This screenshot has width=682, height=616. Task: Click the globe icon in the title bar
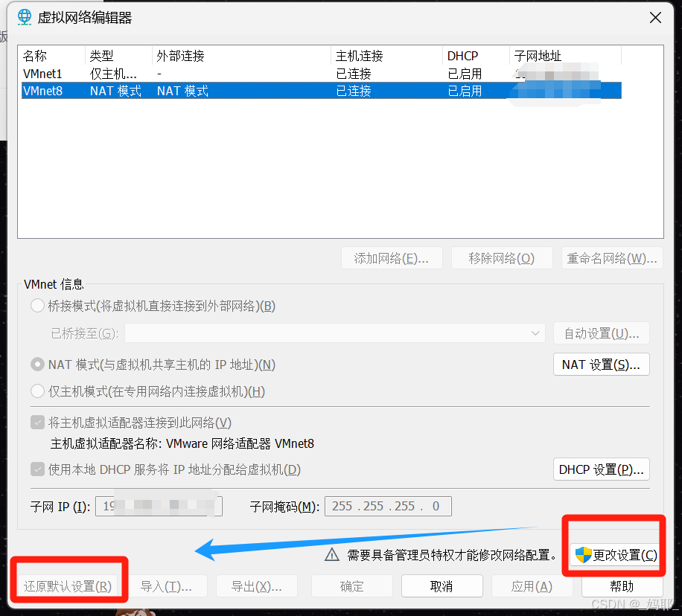(x=25, y=17)
